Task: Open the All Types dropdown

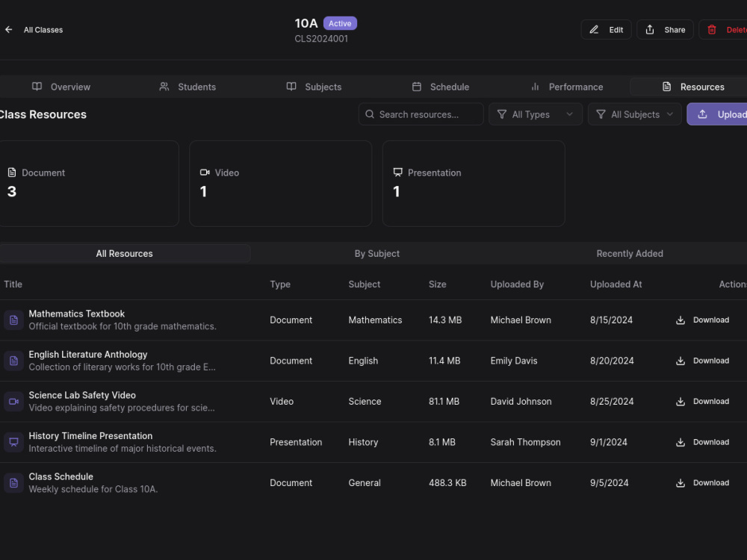Action: 536,114
